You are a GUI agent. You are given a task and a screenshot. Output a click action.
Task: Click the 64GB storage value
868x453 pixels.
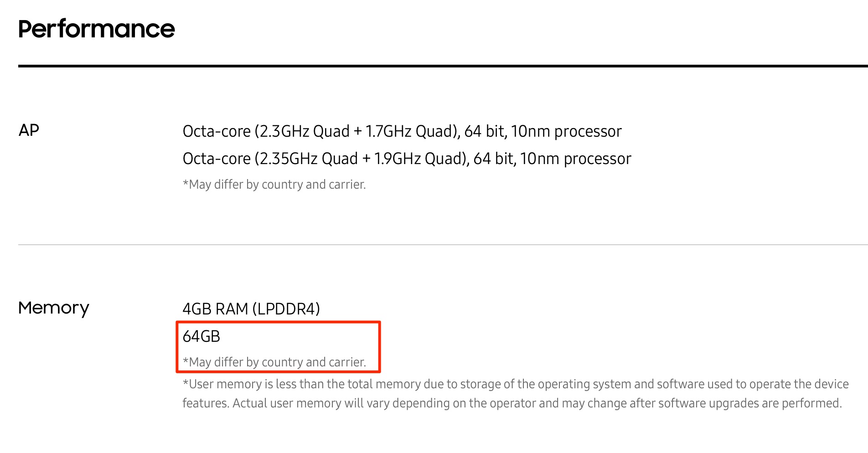coord(201,336)
